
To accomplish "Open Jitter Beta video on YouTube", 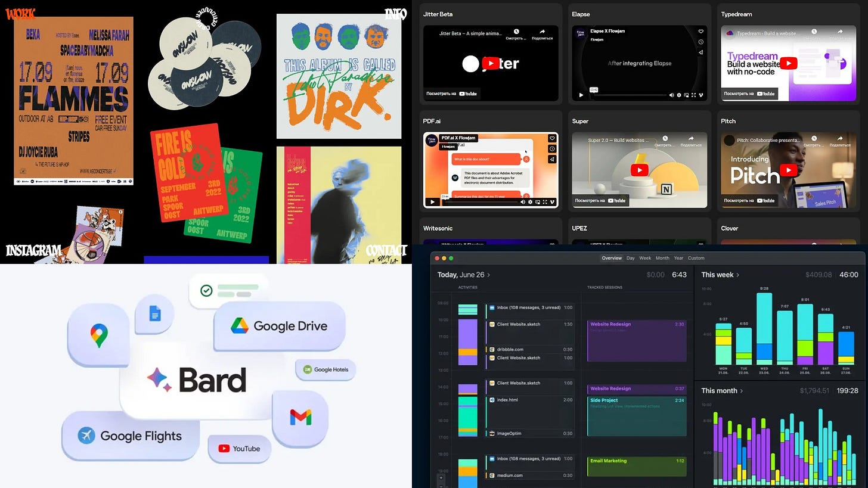I will pyautogui.click(x=451, y=94).
